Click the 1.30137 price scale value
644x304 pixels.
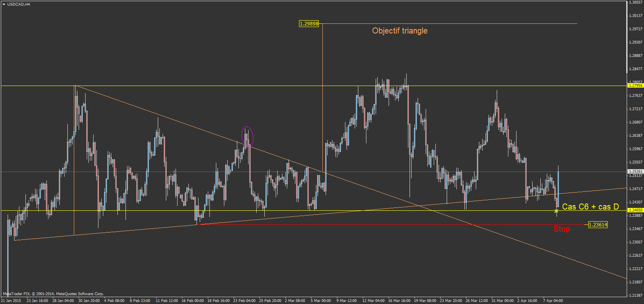[636, 16]
